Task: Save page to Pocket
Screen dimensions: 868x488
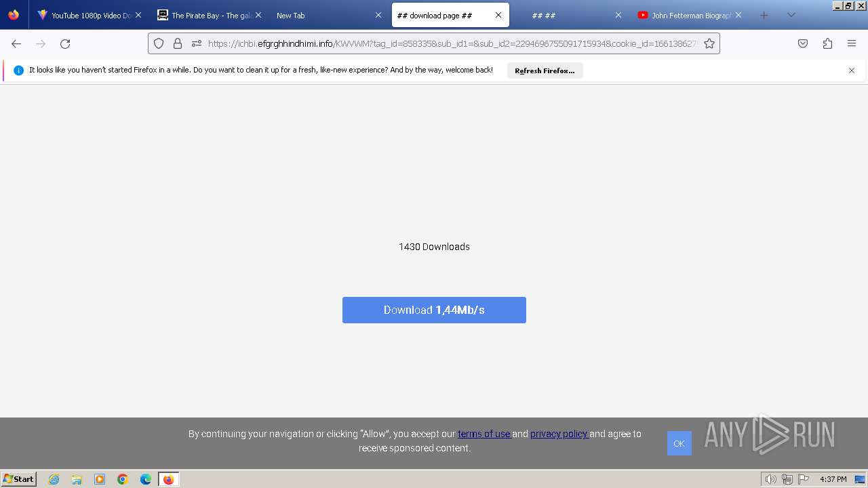Action: [803, 43]
